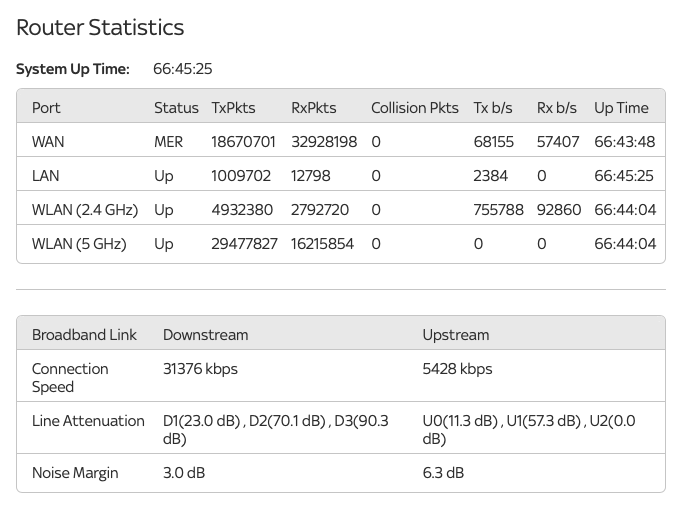Click the Upstream column header
The image size is (676, 511).
pos(456,335)
